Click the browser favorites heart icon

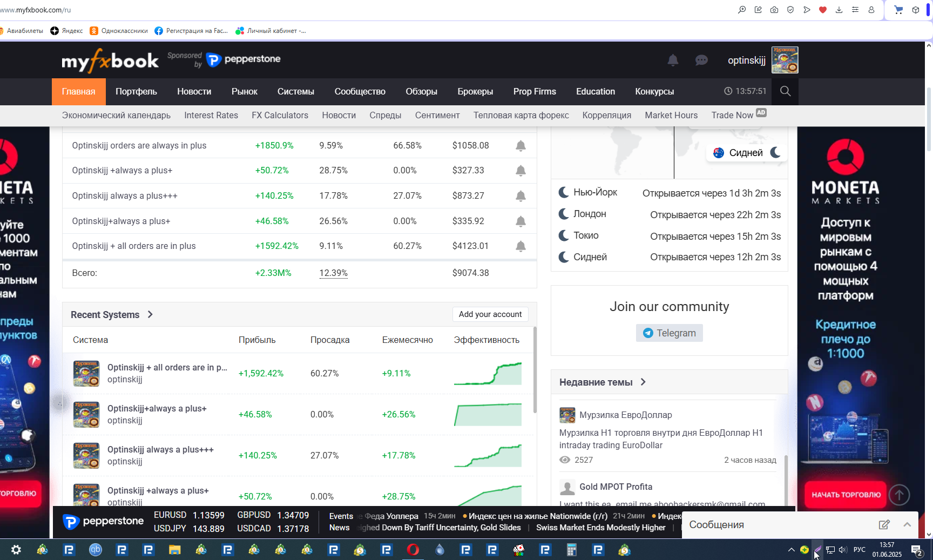coord(823,10)
